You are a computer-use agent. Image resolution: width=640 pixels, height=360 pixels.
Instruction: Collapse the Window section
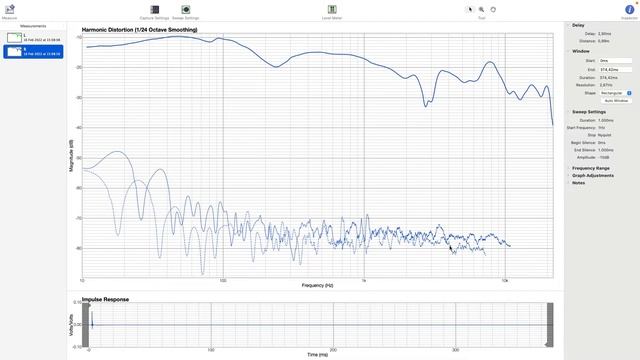[x=569, y=51]
